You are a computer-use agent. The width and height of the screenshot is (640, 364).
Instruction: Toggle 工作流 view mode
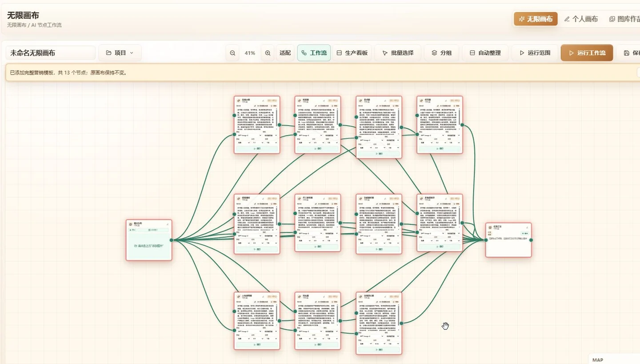coord(314,53)
